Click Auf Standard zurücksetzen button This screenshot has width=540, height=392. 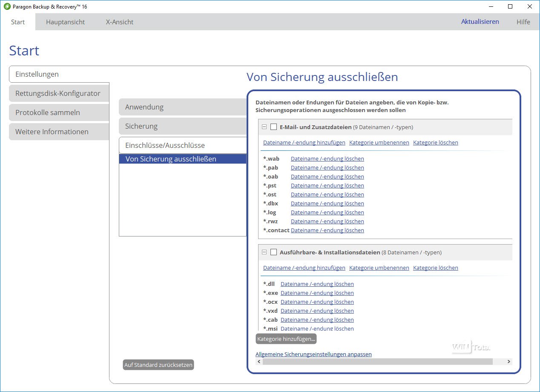point(158,365)
